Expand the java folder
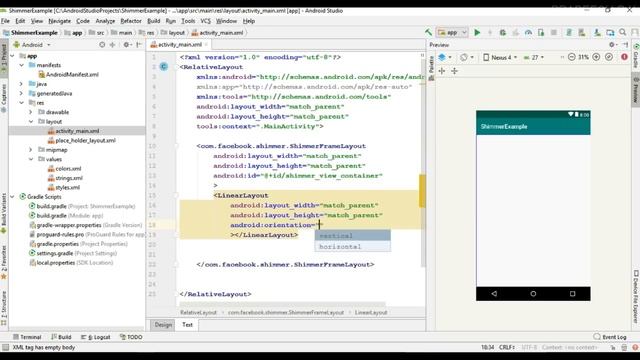 (22, 84)
